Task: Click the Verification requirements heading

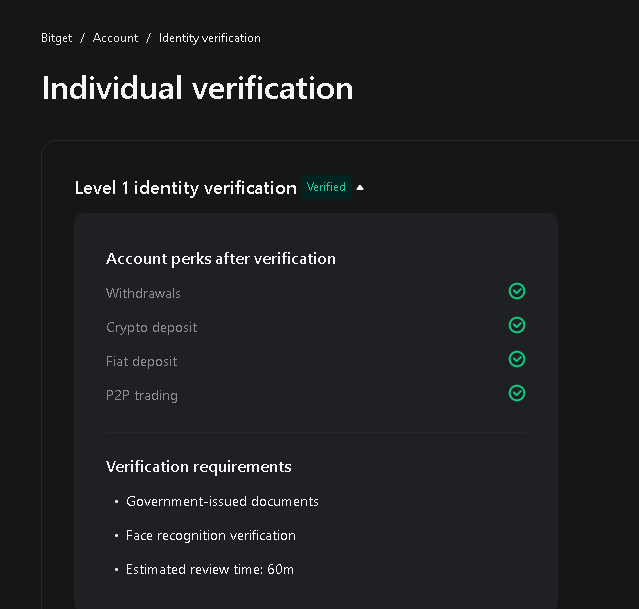Action: pos(198,466)
